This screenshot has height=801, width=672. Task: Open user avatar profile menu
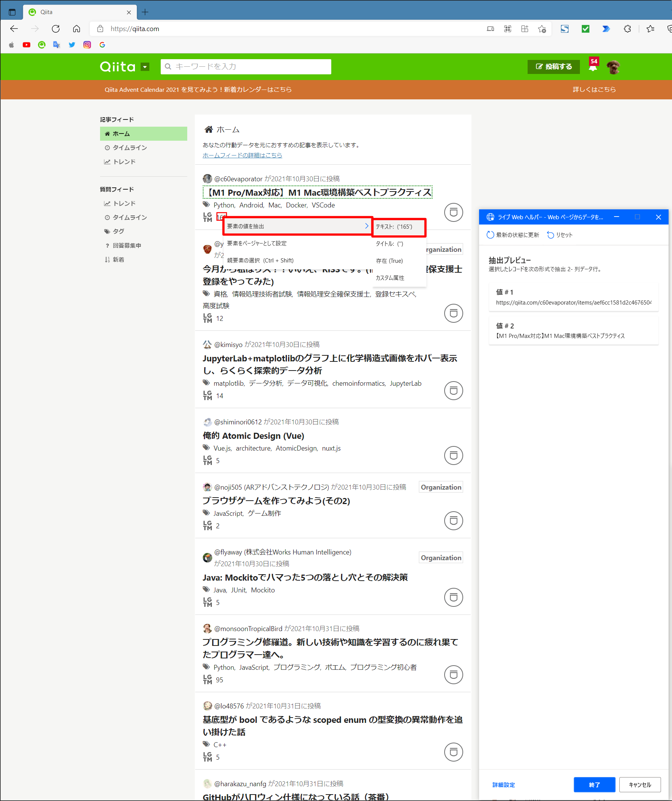(613, 67)
